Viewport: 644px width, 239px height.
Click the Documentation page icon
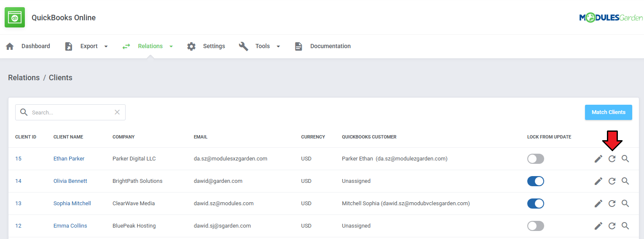tap(298, 46)
